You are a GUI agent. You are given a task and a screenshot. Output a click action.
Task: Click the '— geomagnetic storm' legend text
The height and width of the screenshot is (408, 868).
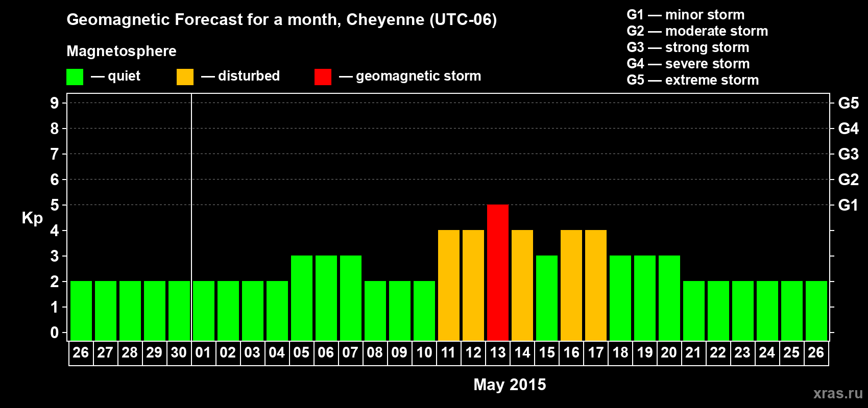[410, 76]
